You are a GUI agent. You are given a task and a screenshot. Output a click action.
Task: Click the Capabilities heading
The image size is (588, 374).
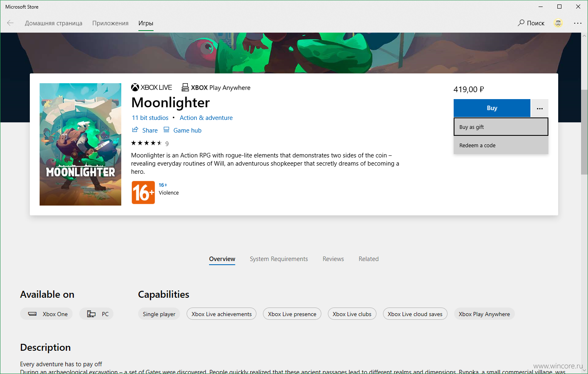pyautogui.click(x=164, y=294)
